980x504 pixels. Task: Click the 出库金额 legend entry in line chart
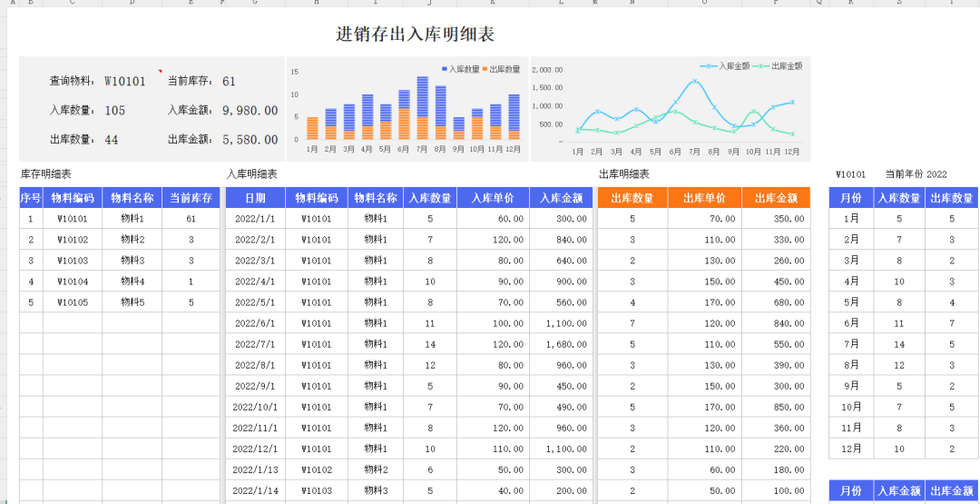777,65
